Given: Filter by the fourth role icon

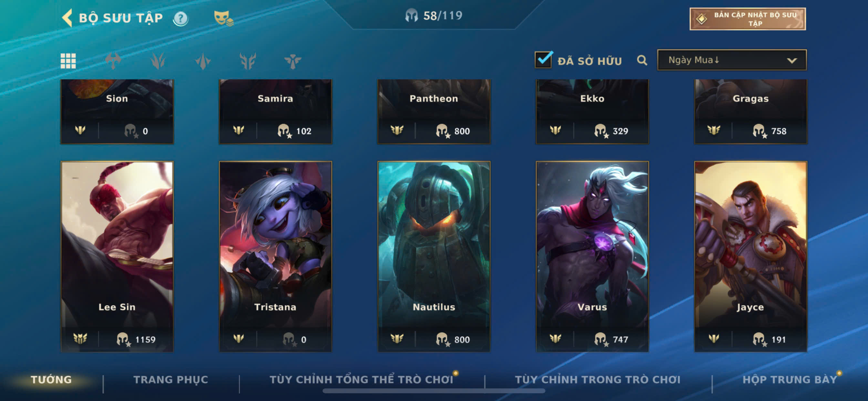Looking at the screenshot, I should 248,61.
